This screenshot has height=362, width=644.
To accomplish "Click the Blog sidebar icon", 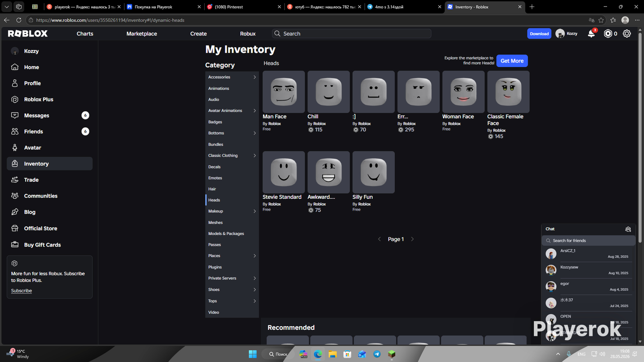I will point(15,212).
